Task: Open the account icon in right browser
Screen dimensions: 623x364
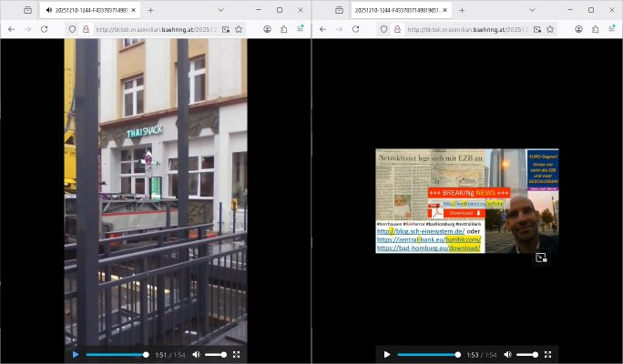Action: (578, 29)
